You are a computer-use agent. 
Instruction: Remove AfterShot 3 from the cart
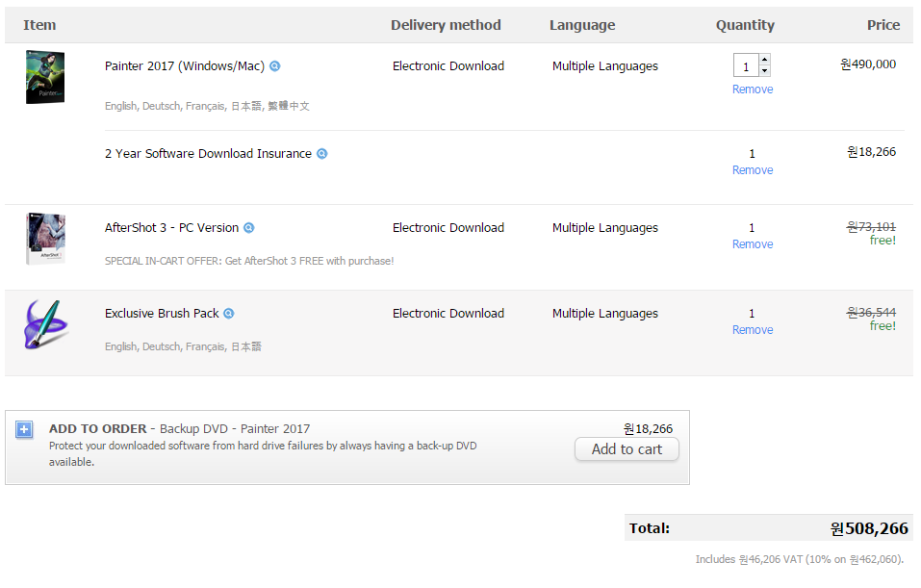(753, 244)
